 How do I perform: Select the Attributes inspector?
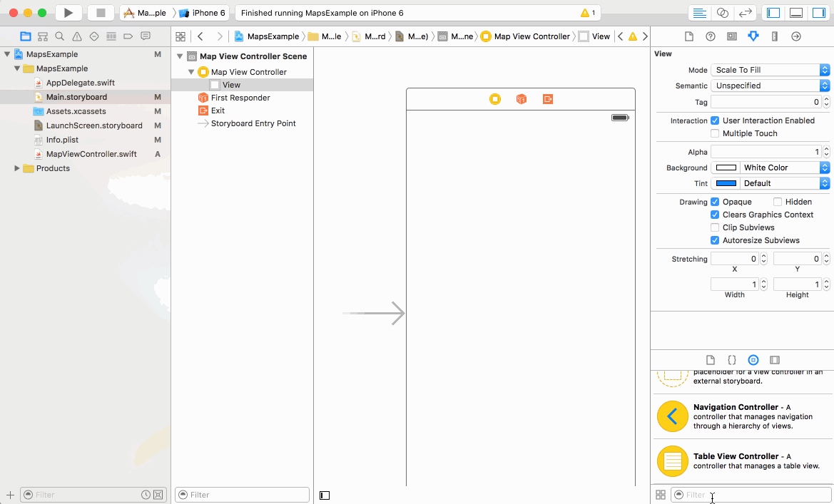pyautogui.click(x=753, y=36)
